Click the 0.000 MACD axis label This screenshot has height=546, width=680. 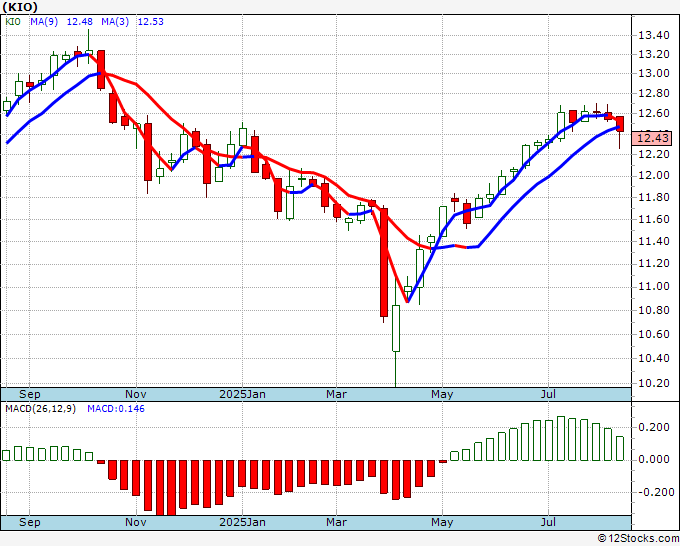(x=654, y=459)
